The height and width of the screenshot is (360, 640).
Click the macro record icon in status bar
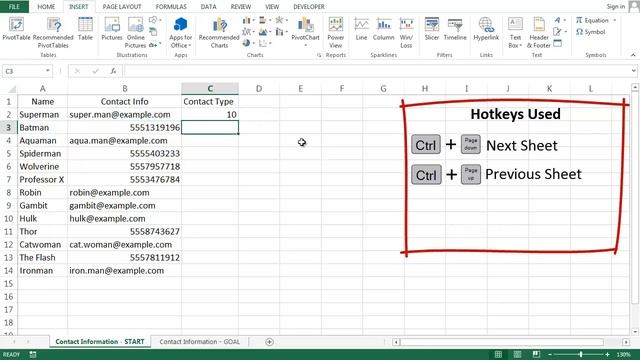pyautogui.click(x=33, y=354)
